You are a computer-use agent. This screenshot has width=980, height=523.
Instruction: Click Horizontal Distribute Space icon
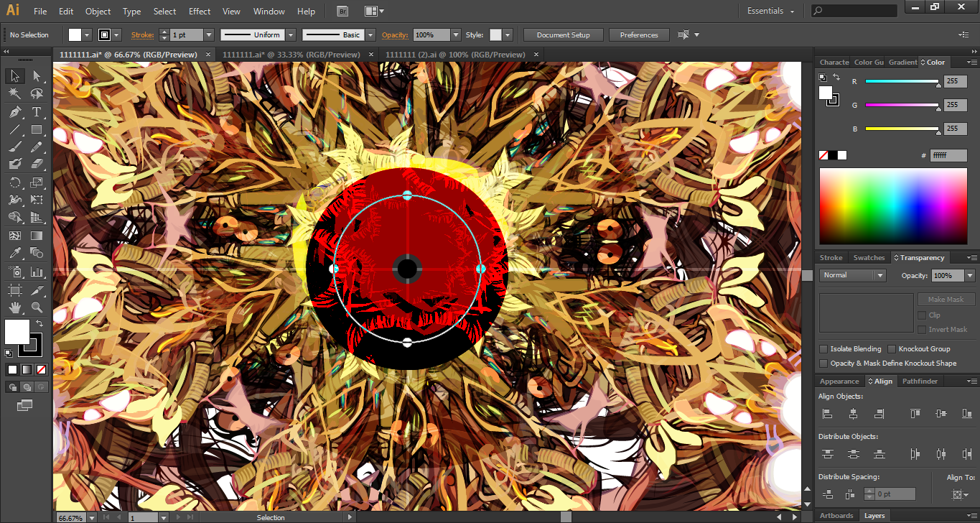[x=850, y=494]
